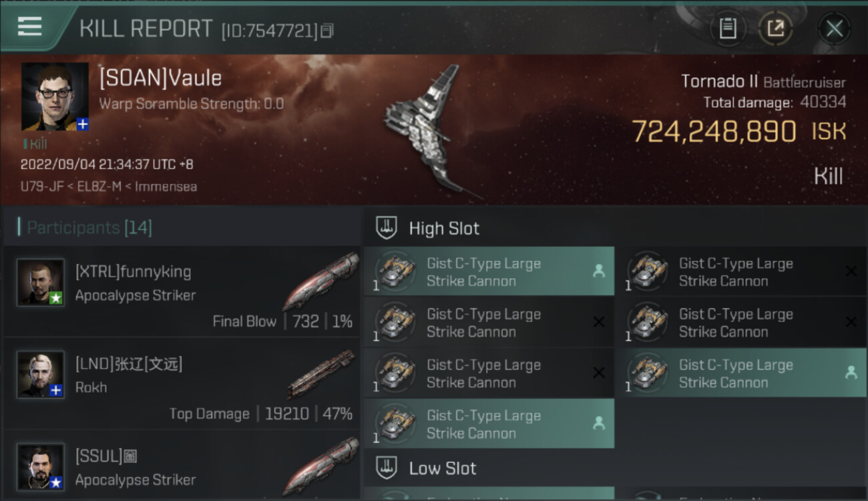Click the clipboard report icon

pos(728,29)
